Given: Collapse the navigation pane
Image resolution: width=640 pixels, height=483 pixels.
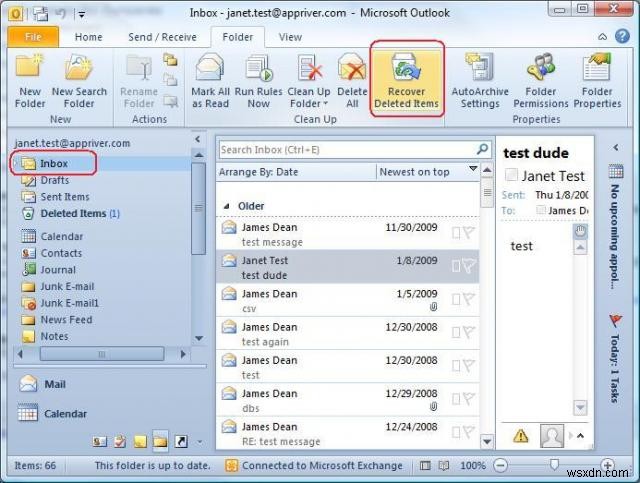Looking at the screenshot, I should click(198, 140).
